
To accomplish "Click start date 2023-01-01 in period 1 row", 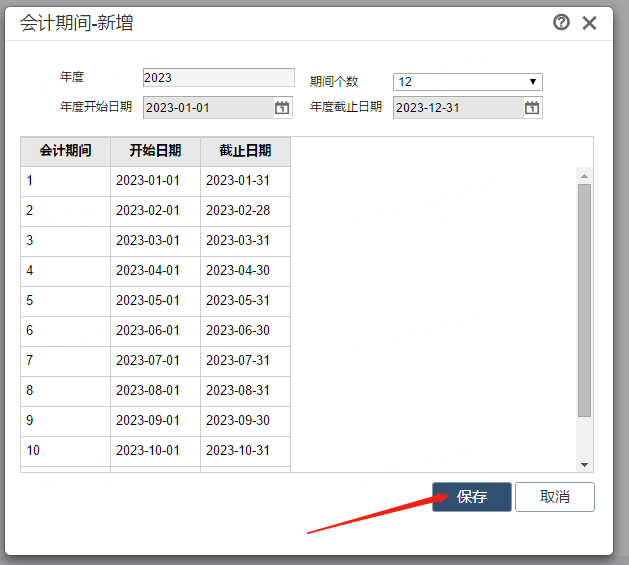I will click(x=155, y=181).
